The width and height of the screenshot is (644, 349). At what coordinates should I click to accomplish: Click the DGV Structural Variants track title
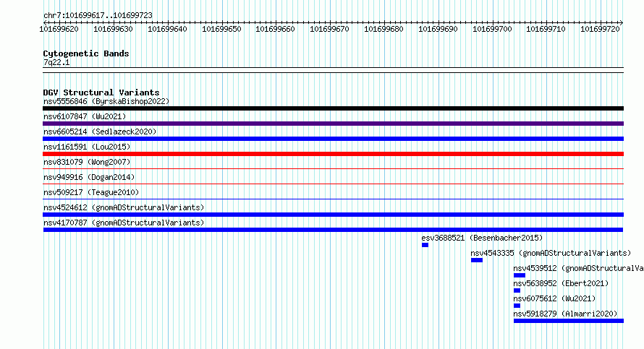[101, 92]
